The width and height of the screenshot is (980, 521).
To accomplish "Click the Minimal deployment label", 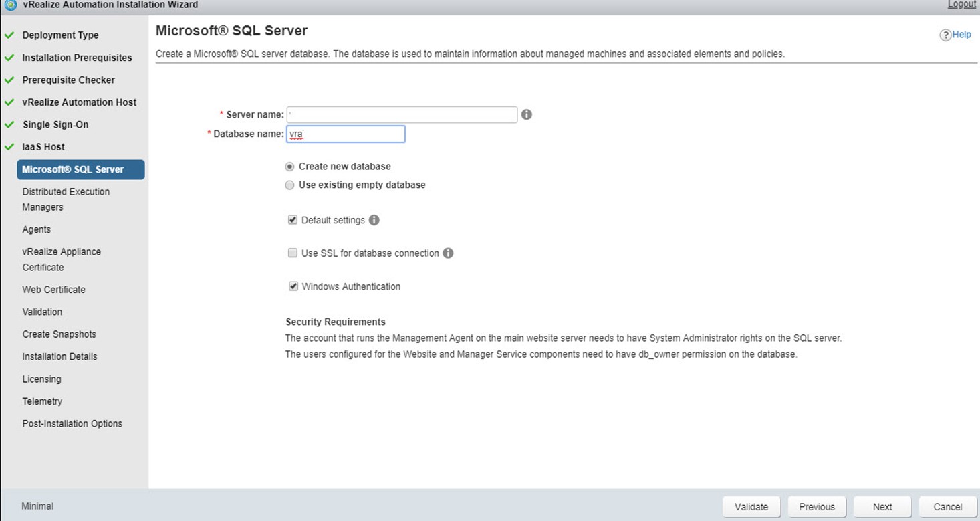I will pyautogui.click(x=37, y=506).
